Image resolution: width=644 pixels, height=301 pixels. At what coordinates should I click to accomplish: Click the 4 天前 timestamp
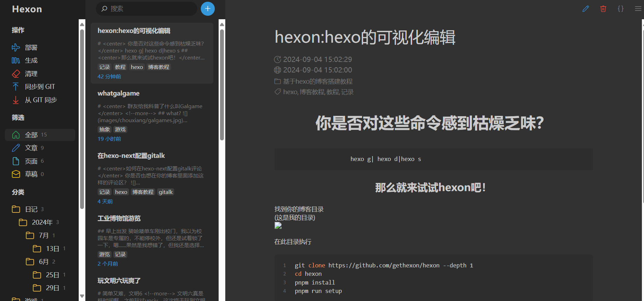(105, 202)
